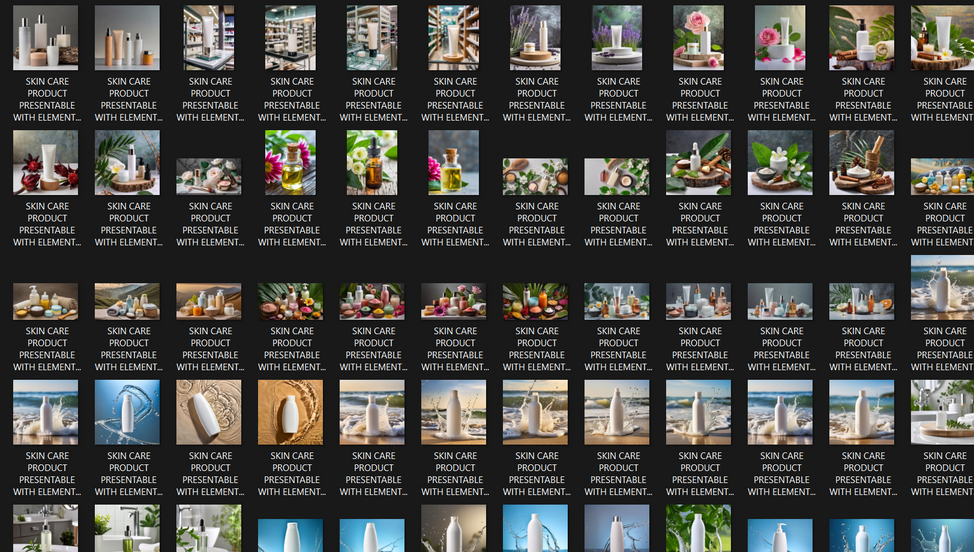The height and width of the screenshot is (552, 974).
Task: Open the white bottles on gray at top-left
Action: (46, 38)
